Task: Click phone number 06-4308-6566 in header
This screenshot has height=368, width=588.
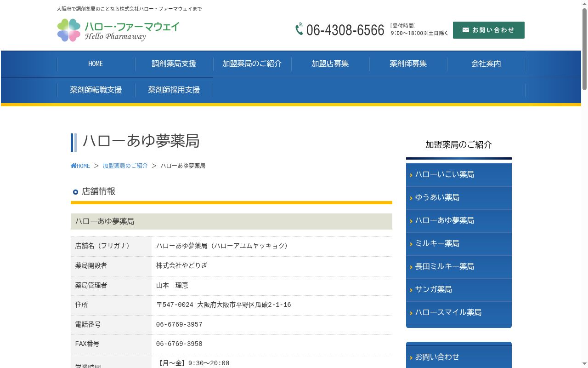Action: click(x=345, y=30)
